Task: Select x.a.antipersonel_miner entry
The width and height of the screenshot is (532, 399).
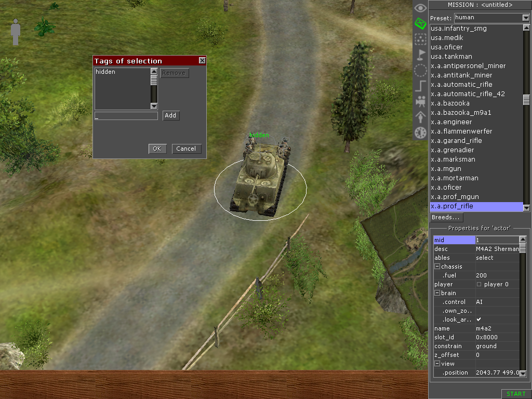Action: pyautogui.click(x=476, y=66)
